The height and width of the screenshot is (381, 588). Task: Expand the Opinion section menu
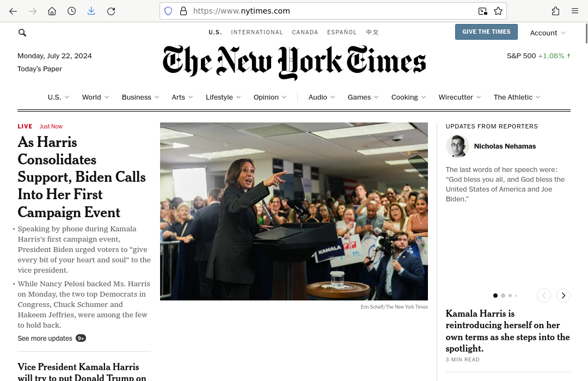pyautogui.click(x=270, y=97)
